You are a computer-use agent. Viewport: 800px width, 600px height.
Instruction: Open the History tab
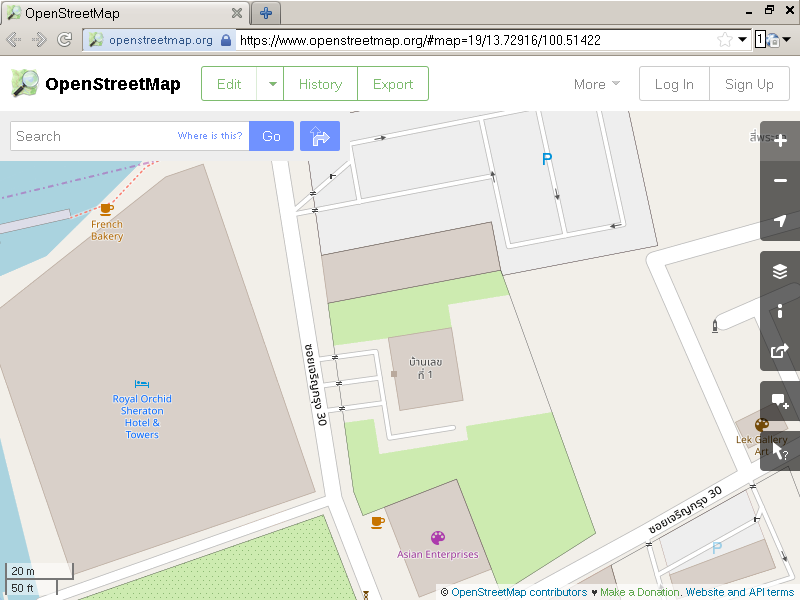click(x=320, y=84)
